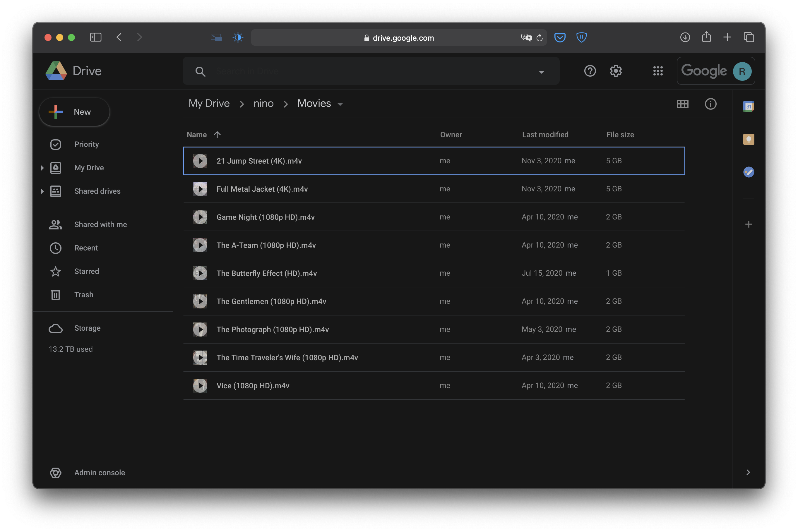Click the New button

pos(74,111)
